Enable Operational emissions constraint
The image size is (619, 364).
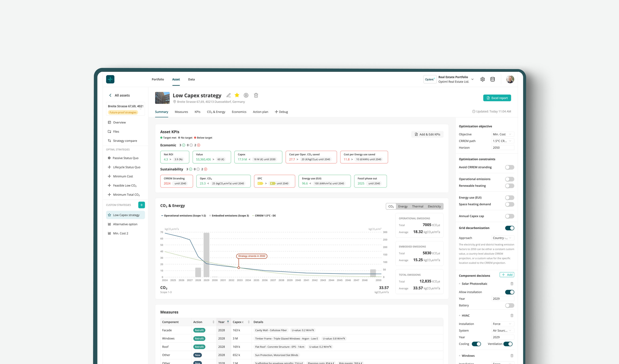click(x=509, y=179)
